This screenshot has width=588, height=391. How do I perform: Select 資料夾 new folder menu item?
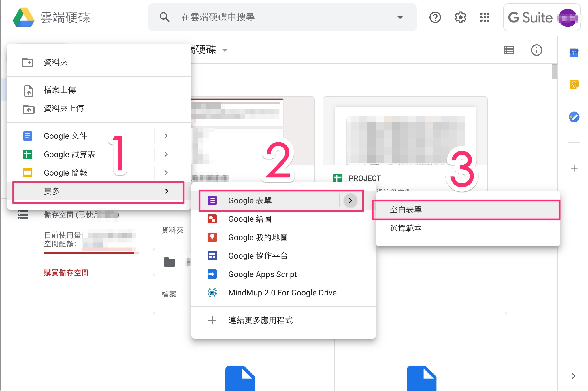99,62
